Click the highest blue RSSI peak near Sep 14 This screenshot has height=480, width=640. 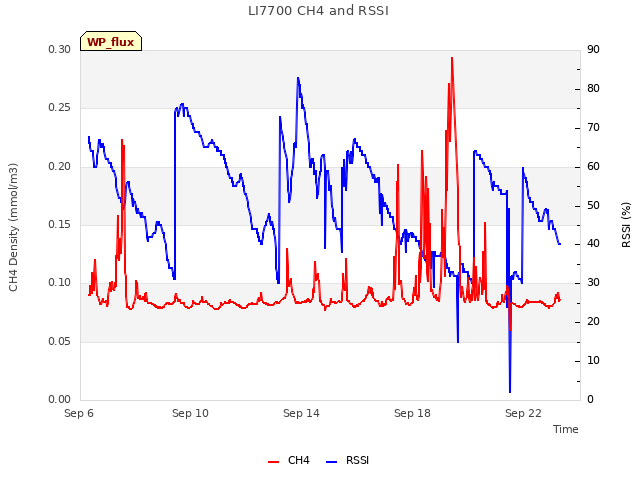(298, 78)
